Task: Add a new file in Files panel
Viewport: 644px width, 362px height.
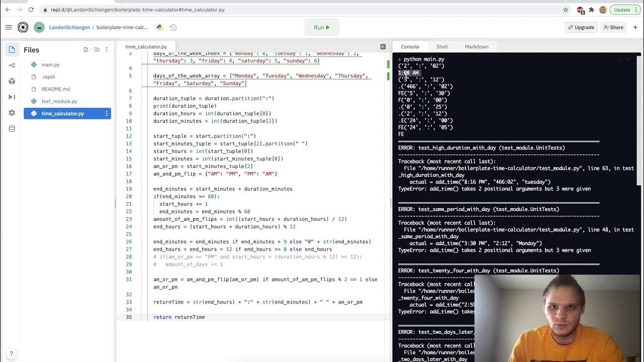Action: (86, 50)
